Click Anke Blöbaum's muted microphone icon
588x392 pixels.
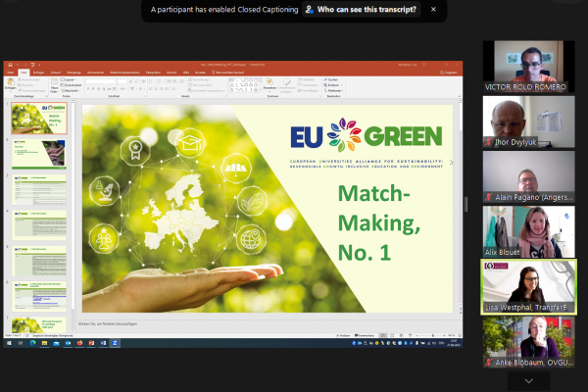488,363
